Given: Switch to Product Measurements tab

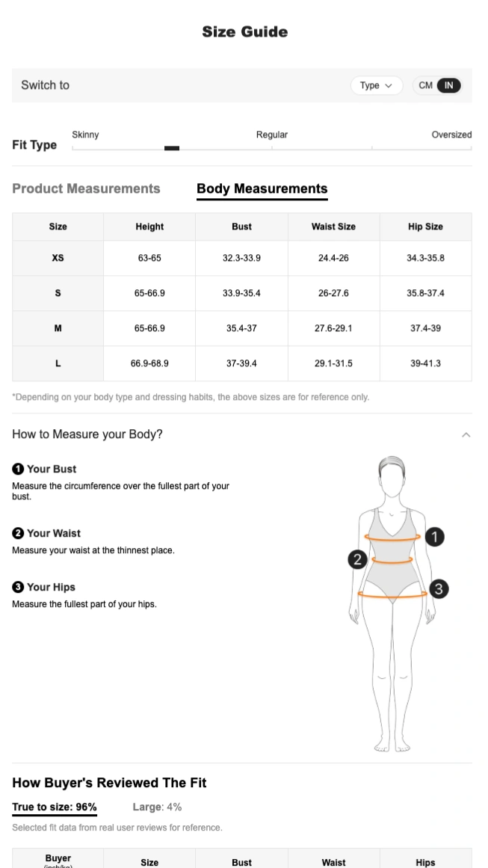Looking at the screenshot, I should click(86, 189).
